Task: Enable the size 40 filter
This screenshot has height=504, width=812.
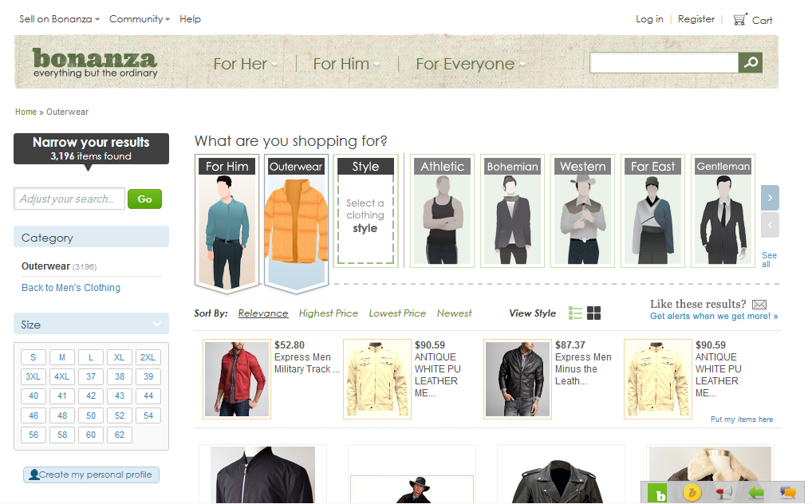Action: 33,396
